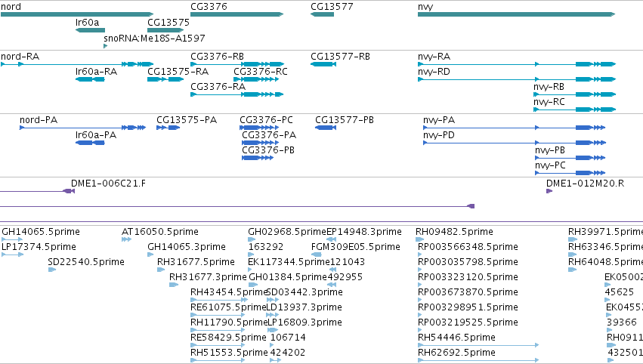Select the nvy-RC transcript label
Screen dimensions: 643x364
(549, 102)
